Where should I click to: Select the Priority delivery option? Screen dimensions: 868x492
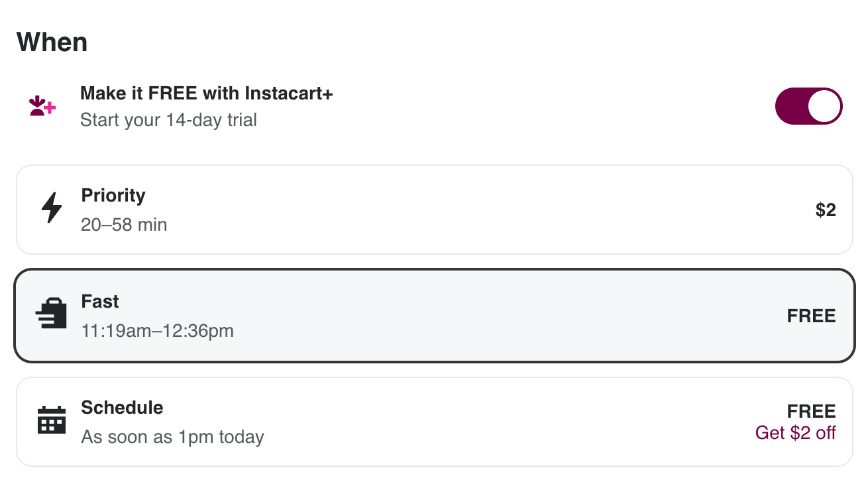point(434,210)
